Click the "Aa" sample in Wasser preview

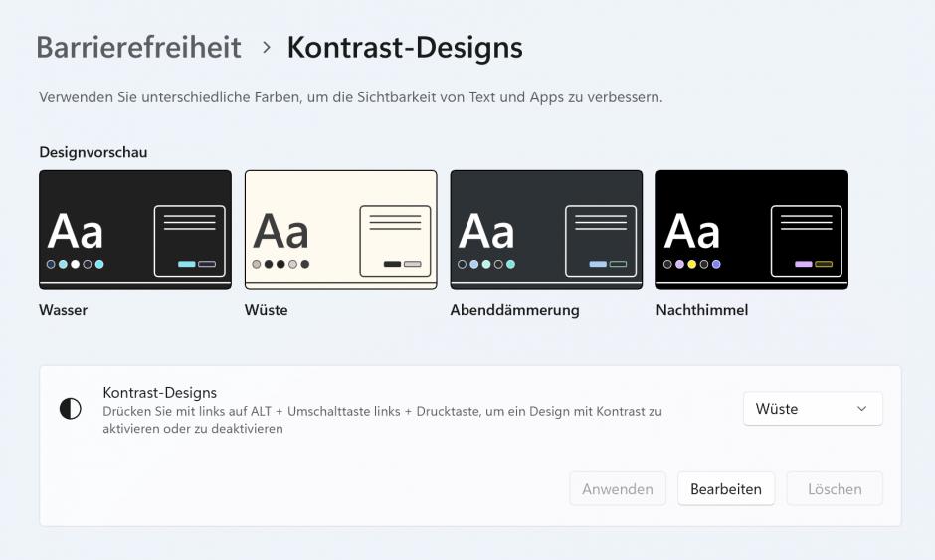click(x=76, y=232)
